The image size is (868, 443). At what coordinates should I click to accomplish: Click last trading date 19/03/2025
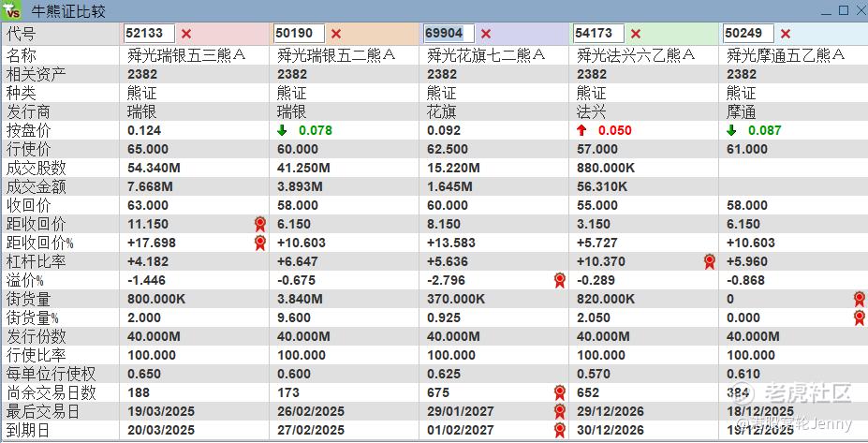tap(161, 411)
